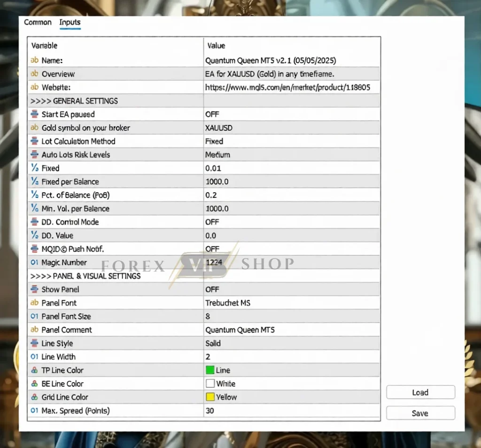Click the white BE Line Color swatch
This screenshot has width=481, height=448.
point(210,384)
